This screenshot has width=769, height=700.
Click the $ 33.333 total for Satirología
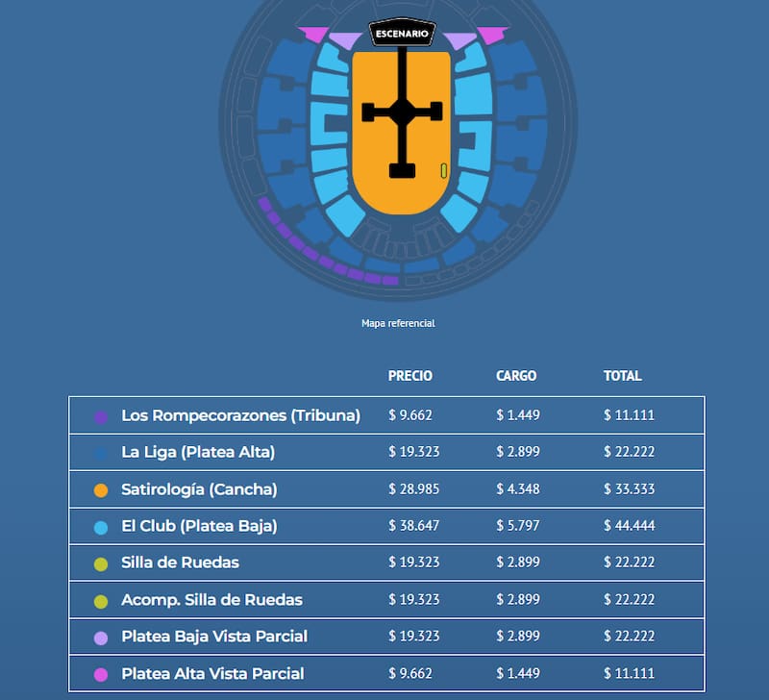(x=629, y=489)
